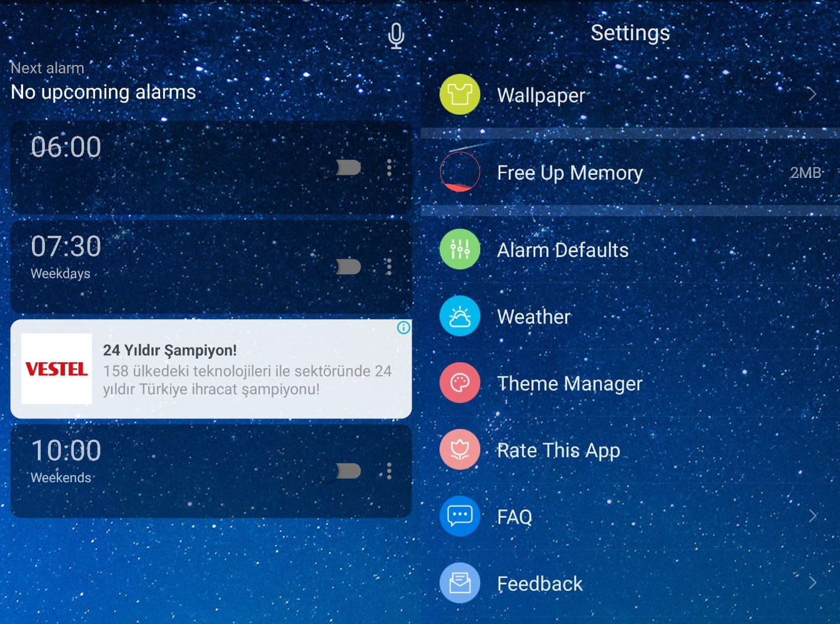Toggle the 10:00 Weekends alarm on
The width and height of the screenshot is (840, 624).
pyautogui.click(x=348, y=471)
